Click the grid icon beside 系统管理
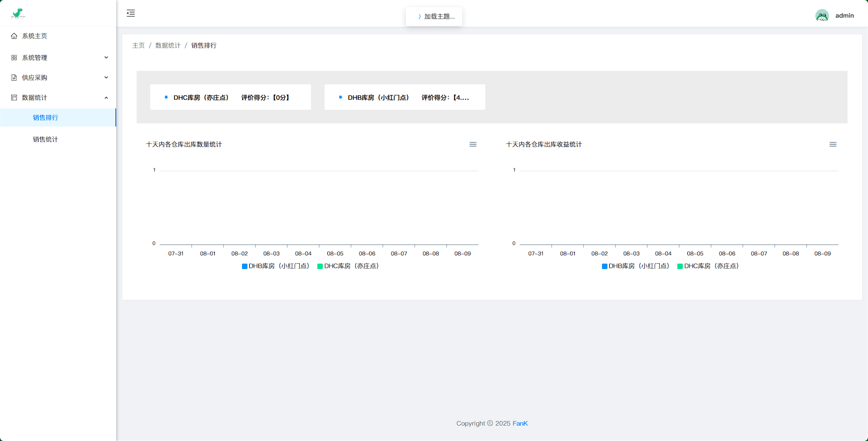The width and height of the screenshot is (868, 441). 14,58
